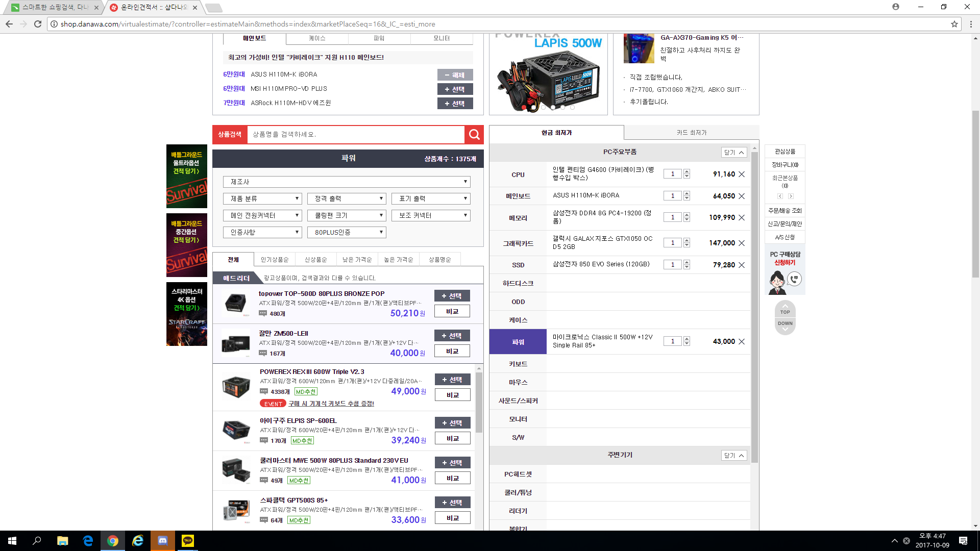
Task: Bookmark this page with the star icon
Action: [x=954, y=24]
